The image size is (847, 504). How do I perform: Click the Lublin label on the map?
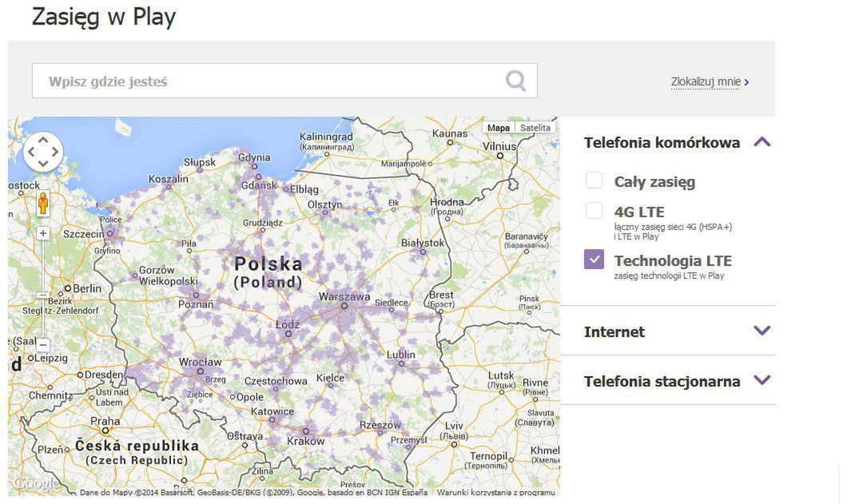pos(401,355)
